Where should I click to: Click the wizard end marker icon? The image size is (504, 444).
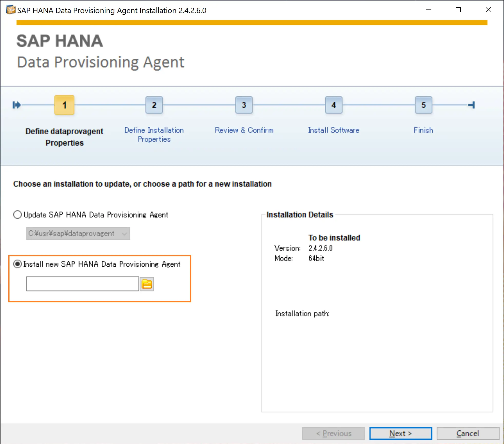tap(471, 105)
